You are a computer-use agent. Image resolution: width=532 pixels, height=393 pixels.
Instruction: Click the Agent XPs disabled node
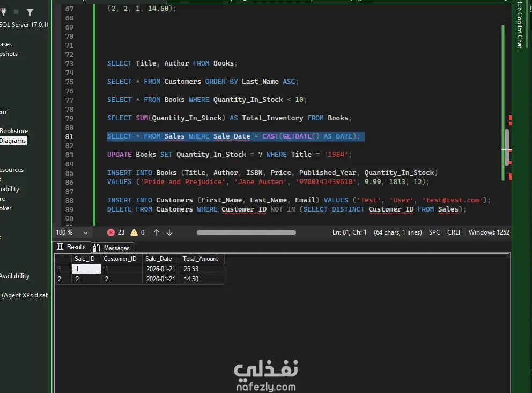[25, 295]
